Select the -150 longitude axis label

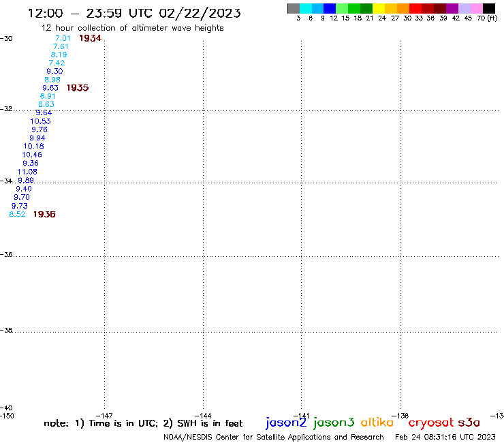tap(7, 416)
